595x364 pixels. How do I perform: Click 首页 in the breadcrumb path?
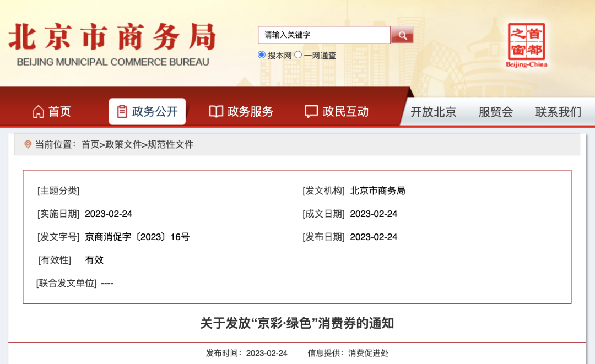(x=90, y=145)
